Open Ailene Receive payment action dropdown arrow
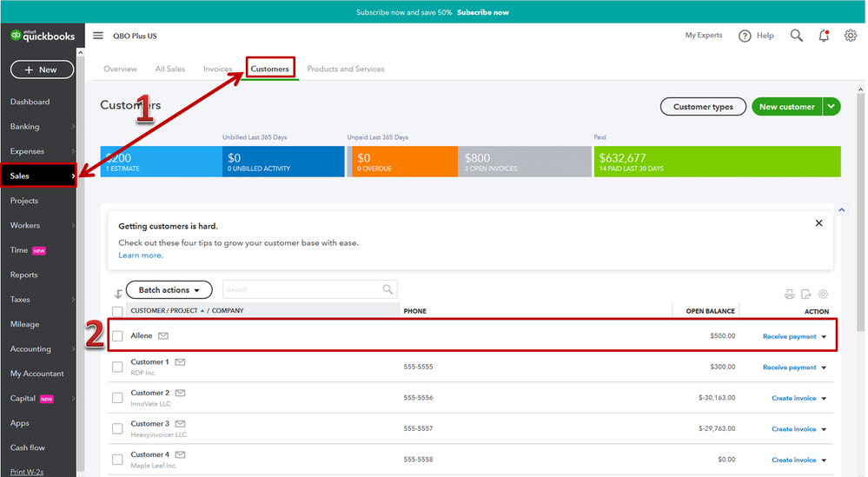 pyautogui.click(x=824, y=337)
